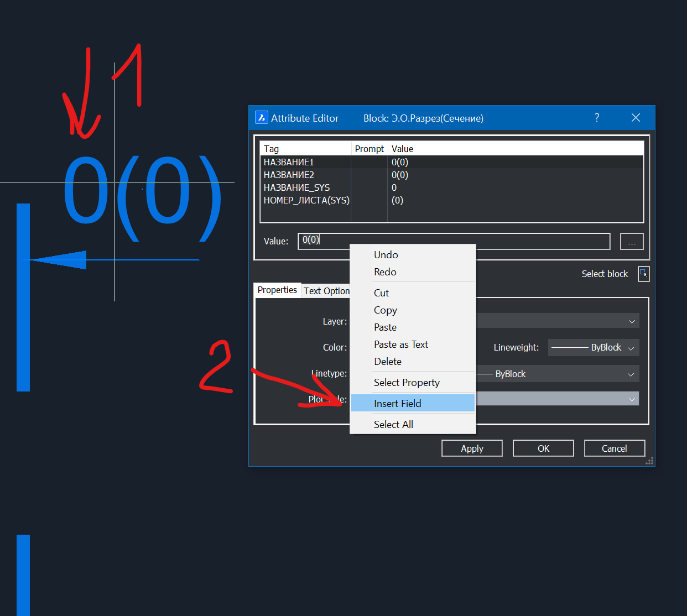Click the help question mark icon

click(x=597, y=118)
